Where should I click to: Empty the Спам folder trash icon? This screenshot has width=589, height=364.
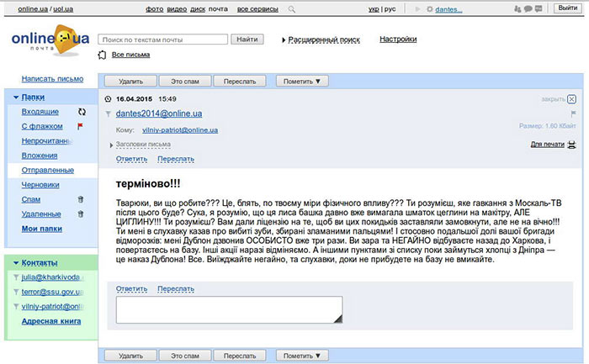[81, 199]
